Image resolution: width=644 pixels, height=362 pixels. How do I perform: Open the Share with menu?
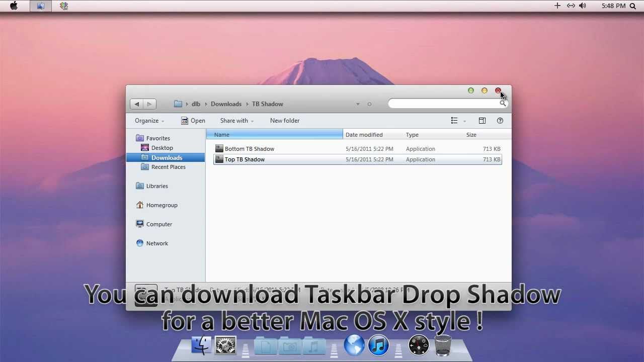coord(237,121)
